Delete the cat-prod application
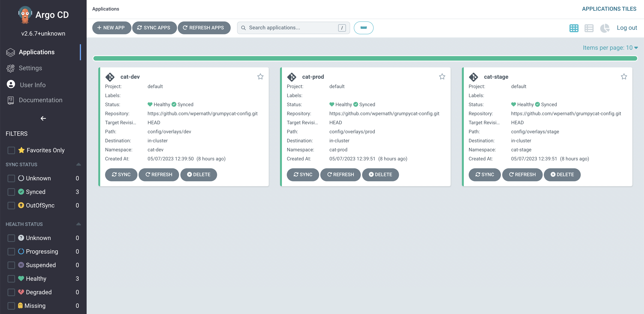Image resolution: width=644 pixels, height=314 pixels. (381, 175)
